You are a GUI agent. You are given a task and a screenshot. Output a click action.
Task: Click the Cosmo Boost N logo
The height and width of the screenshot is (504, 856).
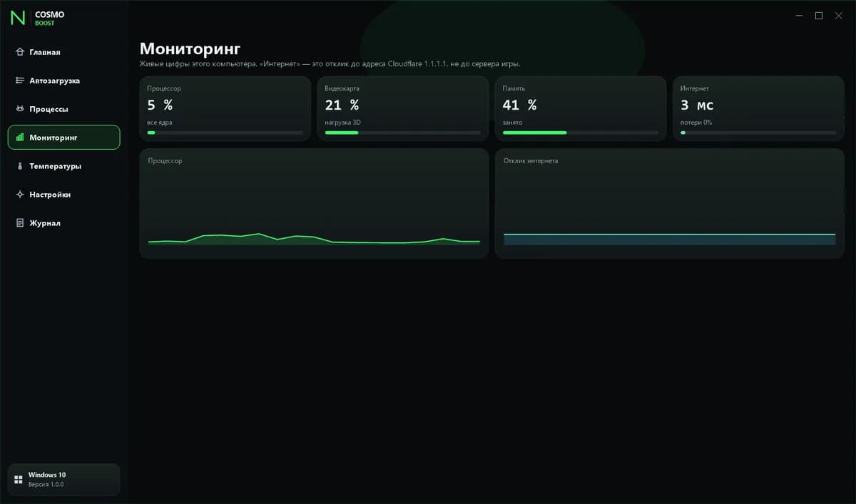tap(17, 19)
